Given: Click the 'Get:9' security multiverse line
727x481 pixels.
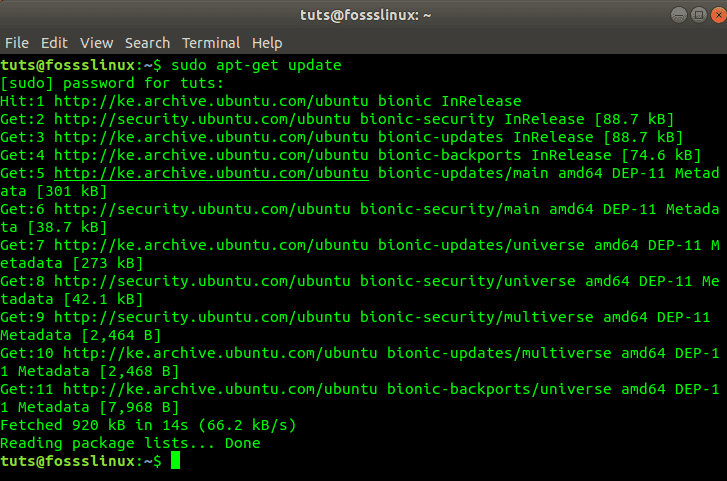Looking at the screenshot, I should tap(355, 317).
